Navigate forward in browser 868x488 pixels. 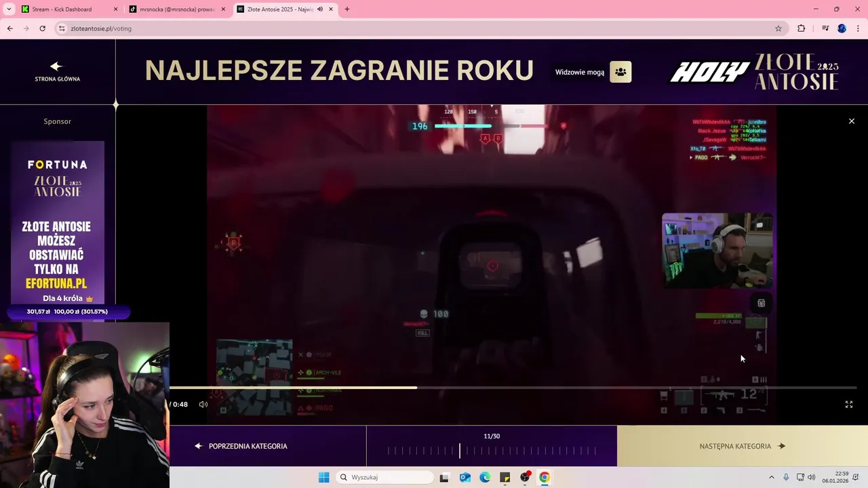pos(26,28)
